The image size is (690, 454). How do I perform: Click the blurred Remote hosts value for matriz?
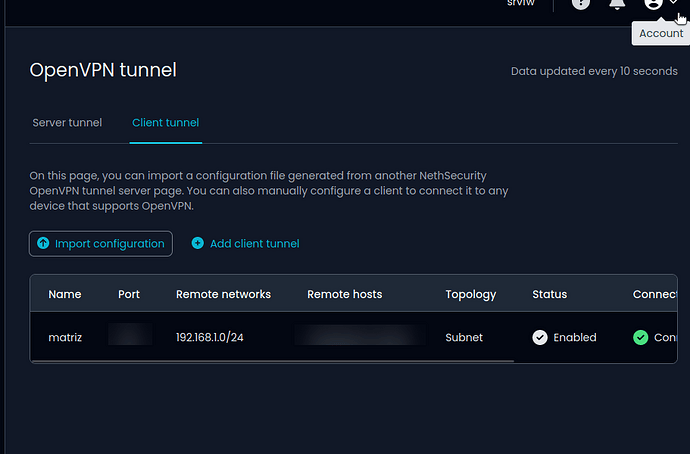(360, 335)
